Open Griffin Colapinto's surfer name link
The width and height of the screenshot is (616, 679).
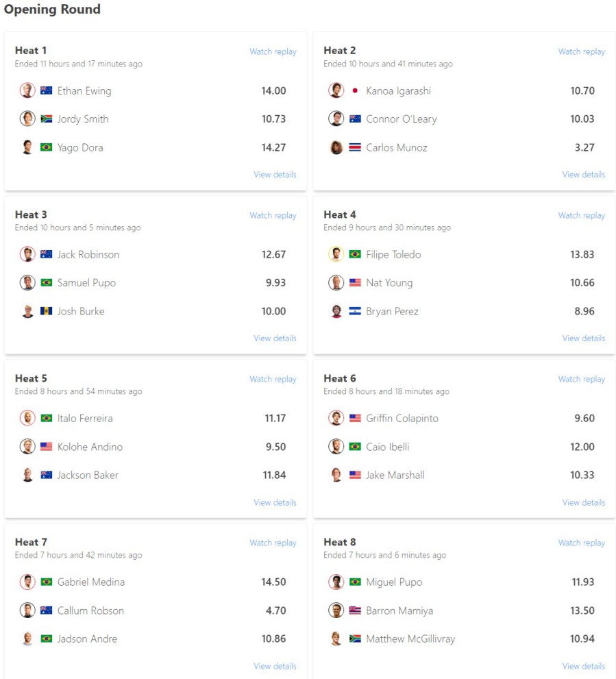pos(402,419)
